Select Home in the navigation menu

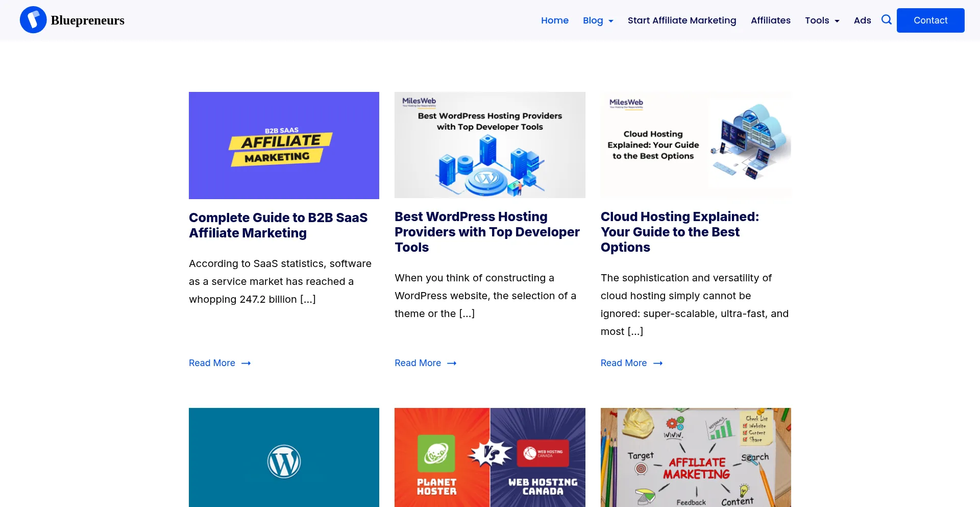coord(555,20)
